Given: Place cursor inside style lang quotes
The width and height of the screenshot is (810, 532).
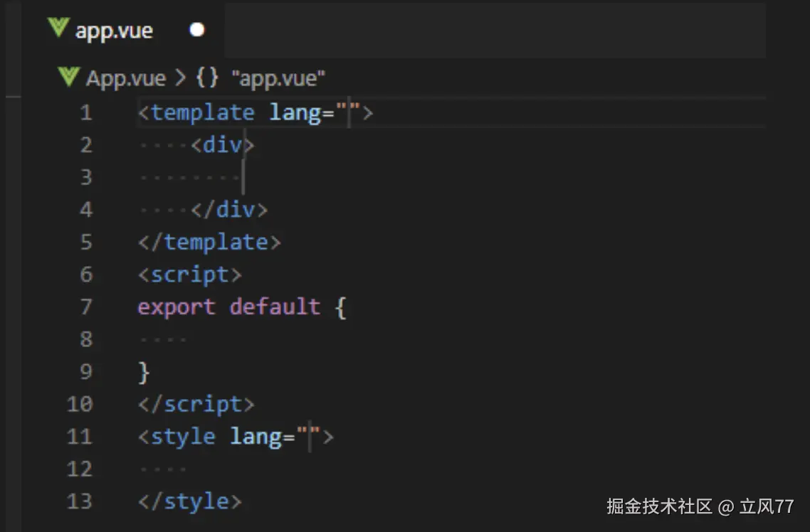Looking at the screenshot, I should 310,437.
